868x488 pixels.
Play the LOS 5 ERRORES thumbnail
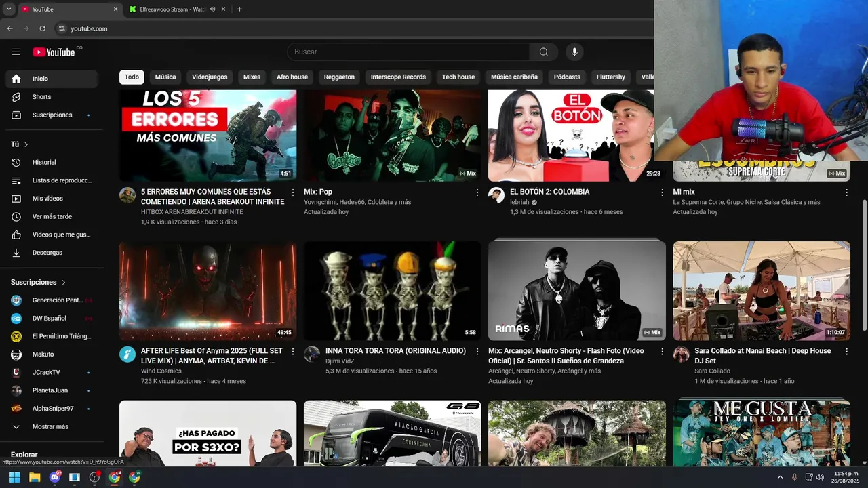coord(208,136)
